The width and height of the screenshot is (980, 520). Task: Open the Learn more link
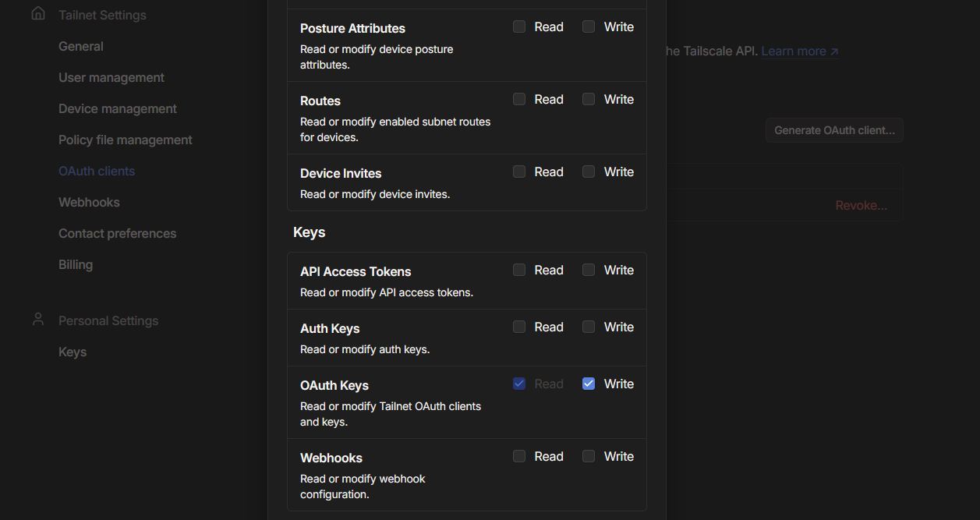pos(799,51)
